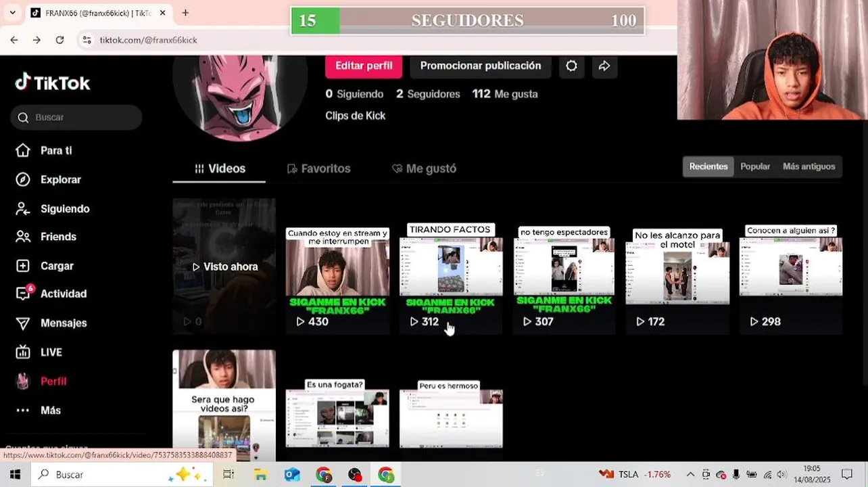The width and height of the screenshot is (868, 487).
Task: Open Más three-dots icon
Action: 23,410
